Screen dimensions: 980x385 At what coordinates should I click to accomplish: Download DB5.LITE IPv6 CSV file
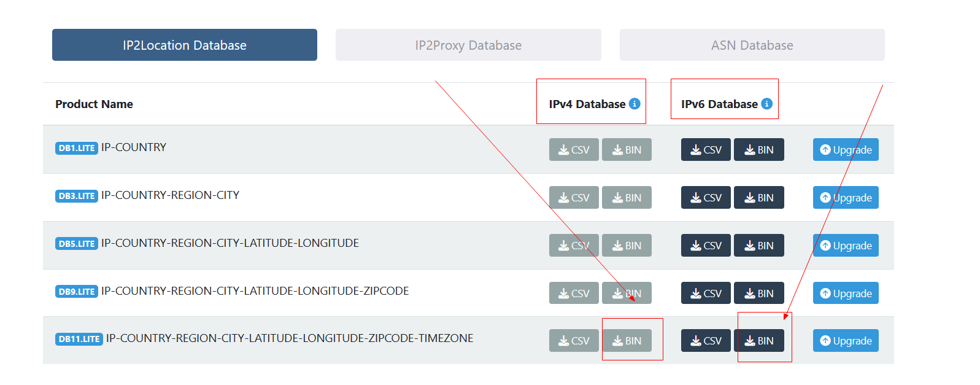click(706, 246)
